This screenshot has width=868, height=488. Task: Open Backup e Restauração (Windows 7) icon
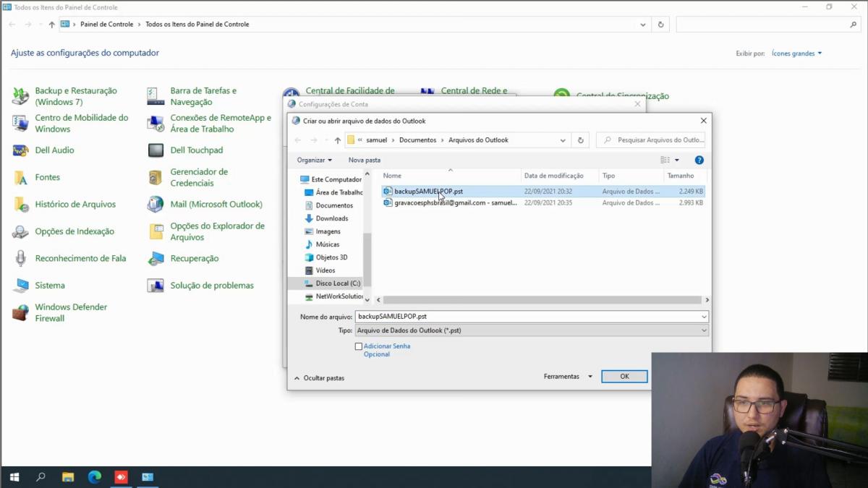[x=21, y=96]
